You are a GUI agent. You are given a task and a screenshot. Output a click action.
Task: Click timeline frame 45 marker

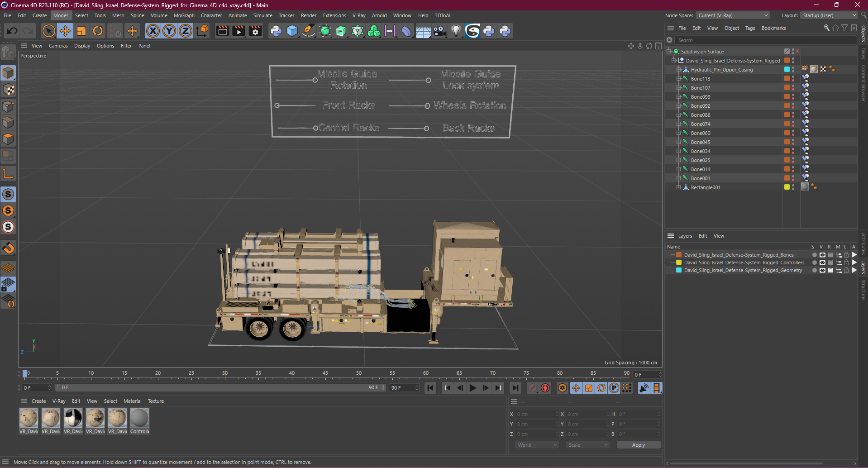[325, 374]
